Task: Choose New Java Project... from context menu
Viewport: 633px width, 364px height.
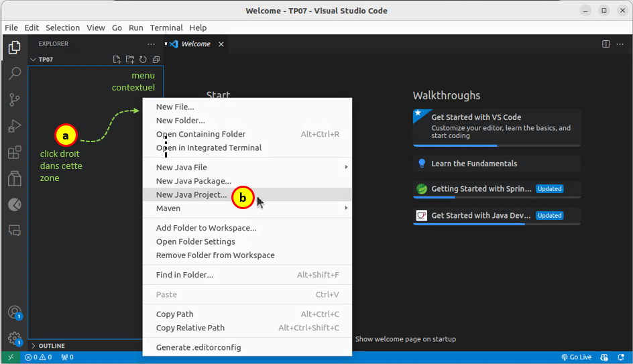Action: (x=191, y=195)
